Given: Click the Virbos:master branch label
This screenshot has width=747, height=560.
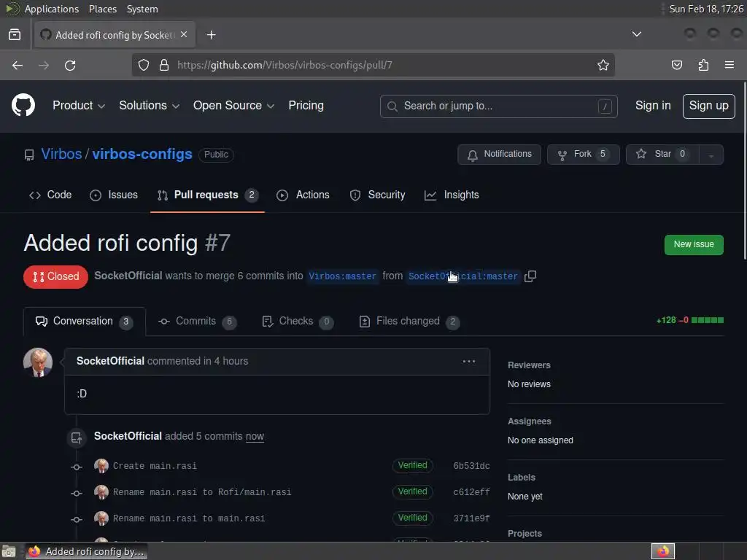Looking at the screenshot, I should coord(343,276).
